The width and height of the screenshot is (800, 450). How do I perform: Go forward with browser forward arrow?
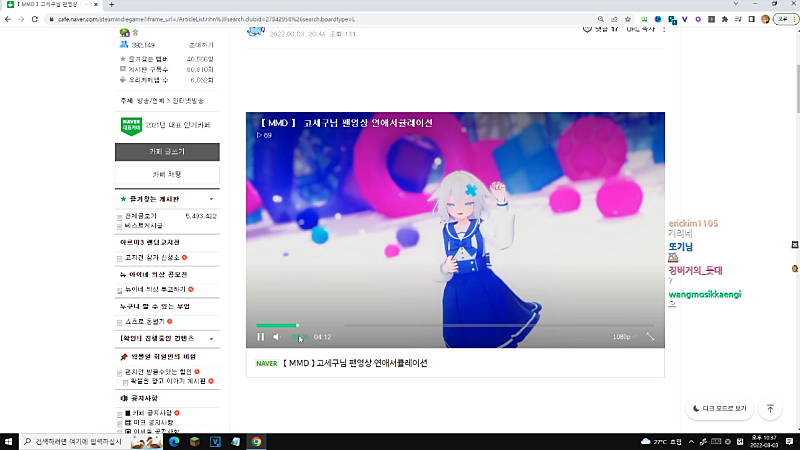point(21,19)
